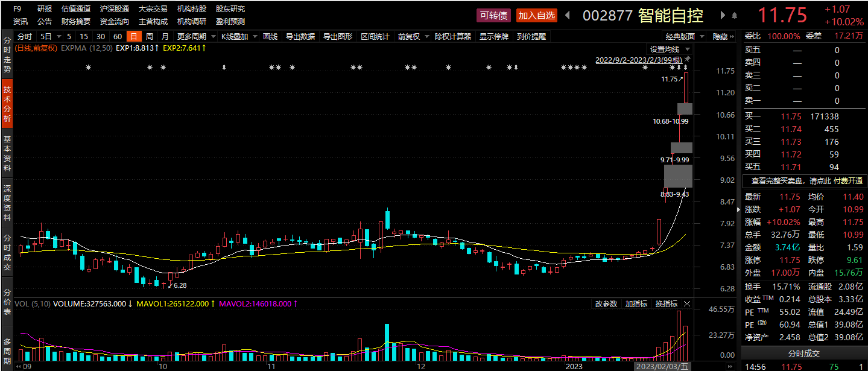Viewport: 868px width, 371px height.
Task: Click 改参数 in volume panel
Action: click(x=606, y=303)
